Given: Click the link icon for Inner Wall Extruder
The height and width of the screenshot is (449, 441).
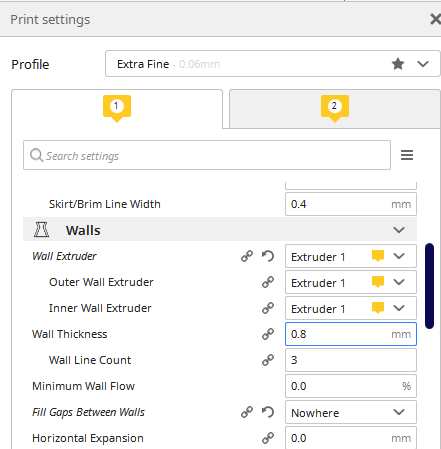Looking at the screenshot, I should point(268,308).
